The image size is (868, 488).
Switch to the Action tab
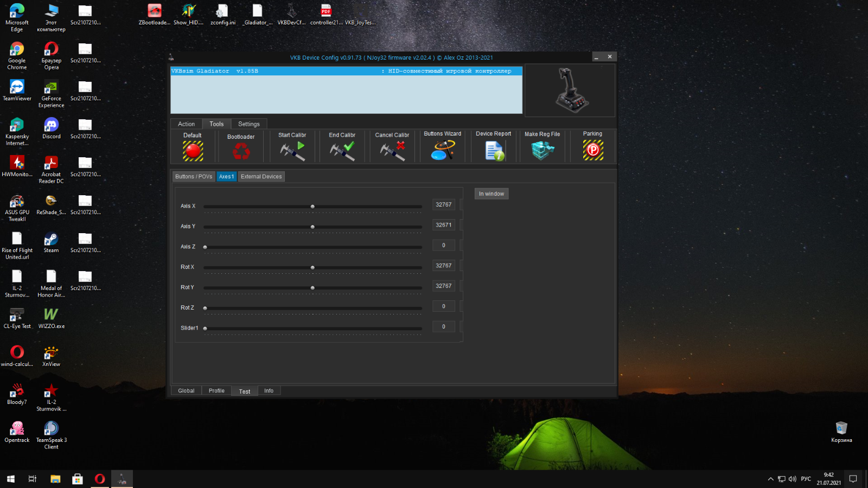click(186, 124)
